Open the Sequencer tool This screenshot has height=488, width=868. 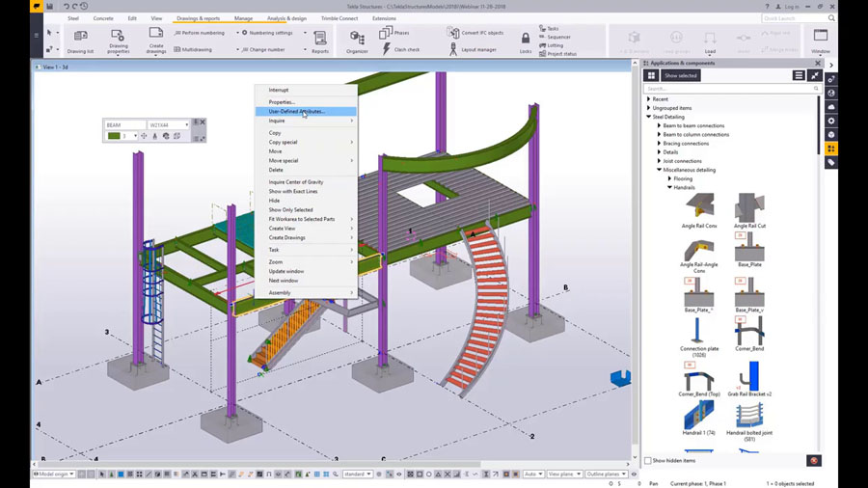pyautogui.click(x=555, y=37)
